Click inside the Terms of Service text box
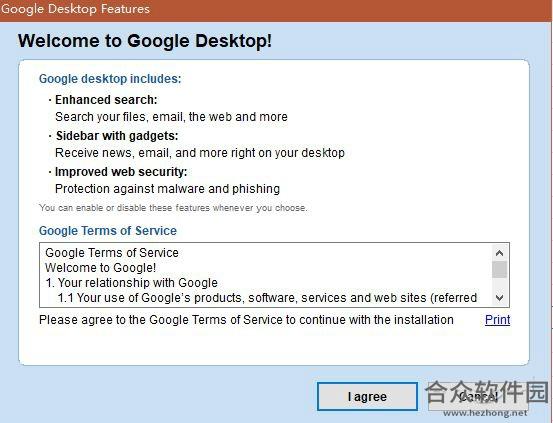The width and height of the screenshot is (553, 423). [266, 275]
